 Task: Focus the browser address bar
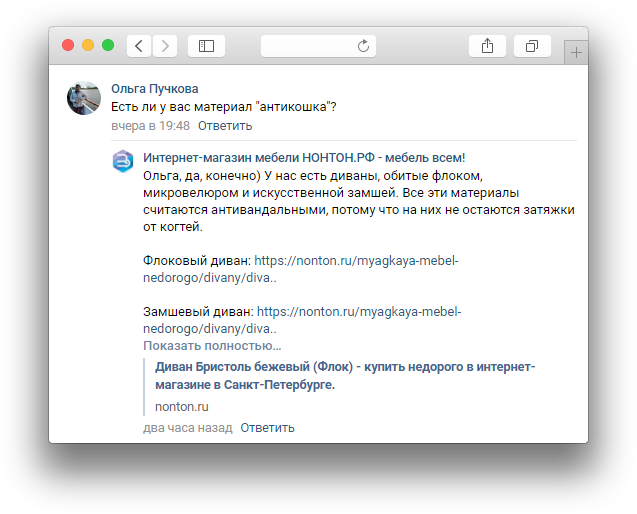click(x=318, y=46)
